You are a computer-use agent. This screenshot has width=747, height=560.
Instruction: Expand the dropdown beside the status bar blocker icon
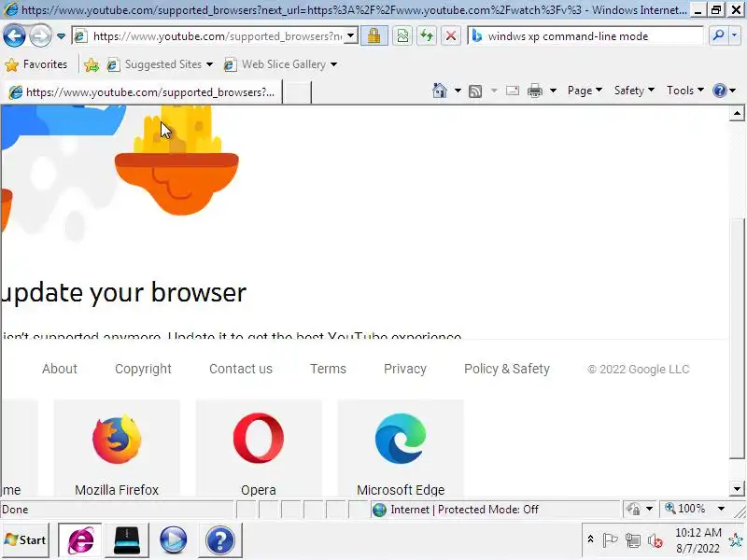point(649,510)
